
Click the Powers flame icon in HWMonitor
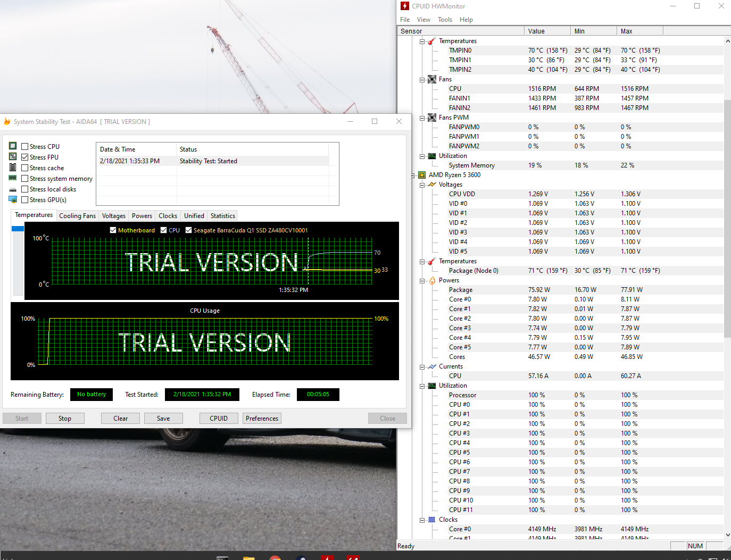[x=431, y=280]
